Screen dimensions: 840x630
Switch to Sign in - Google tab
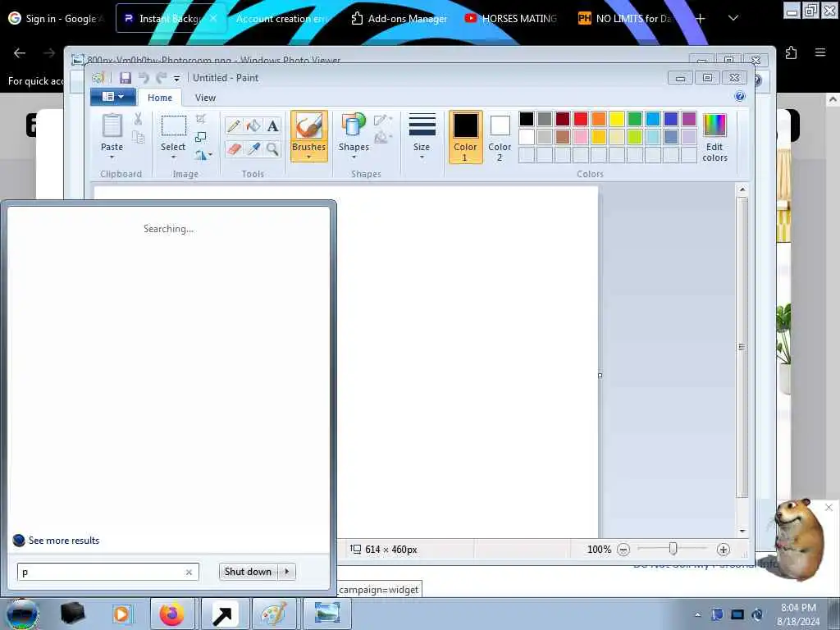57,18
